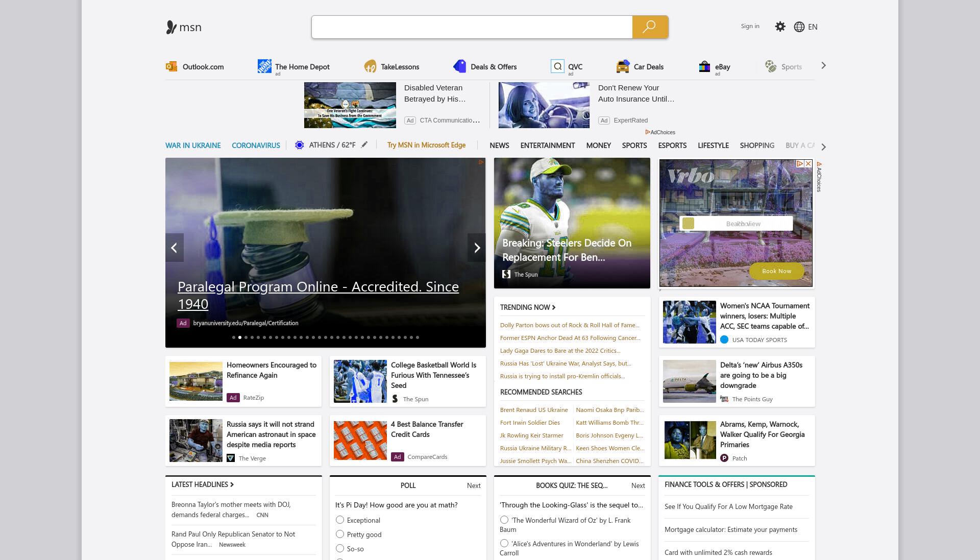Click the USA TODAY SPORTS source icon

(724, 339)
